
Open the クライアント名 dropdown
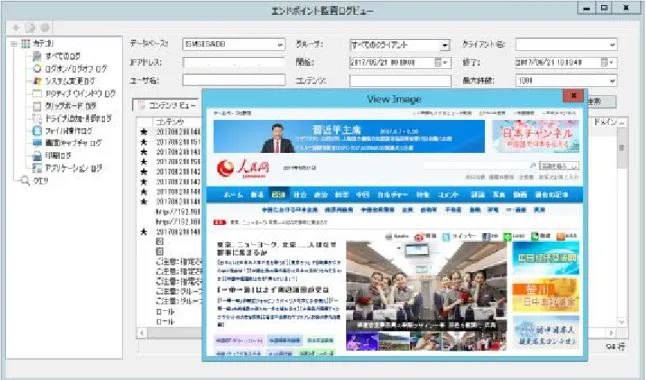pos(612,45)
